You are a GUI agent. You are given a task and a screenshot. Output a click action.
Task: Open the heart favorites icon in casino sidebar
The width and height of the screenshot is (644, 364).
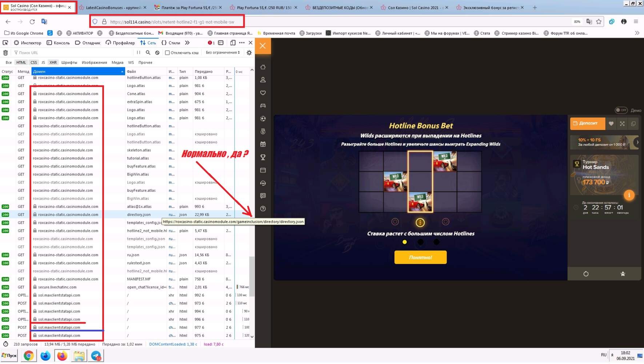263,93
